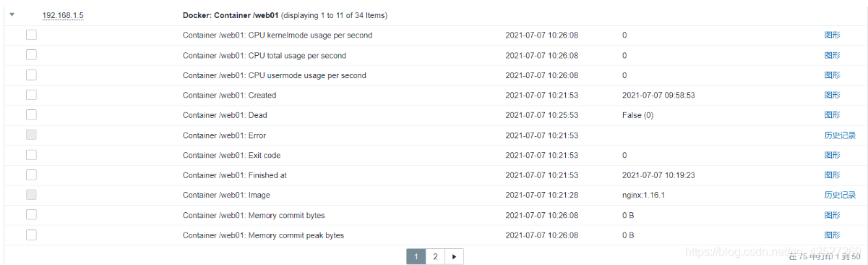The image size is (868, 265).
Task: Check the Exit code item checkbox
Action: [x=31, y=155]
